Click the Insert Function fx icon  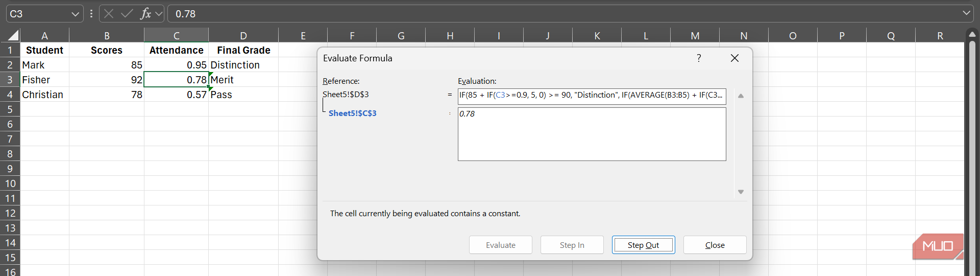145,14
